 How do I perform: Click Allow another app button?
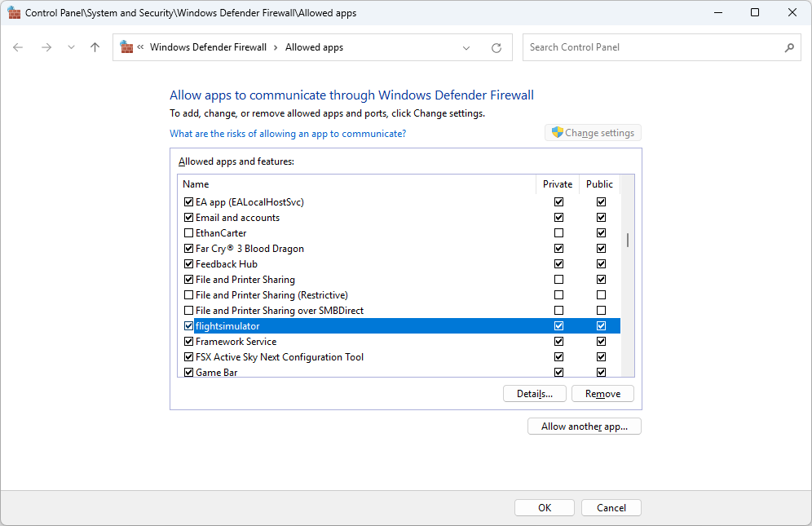tap(585, 427)
